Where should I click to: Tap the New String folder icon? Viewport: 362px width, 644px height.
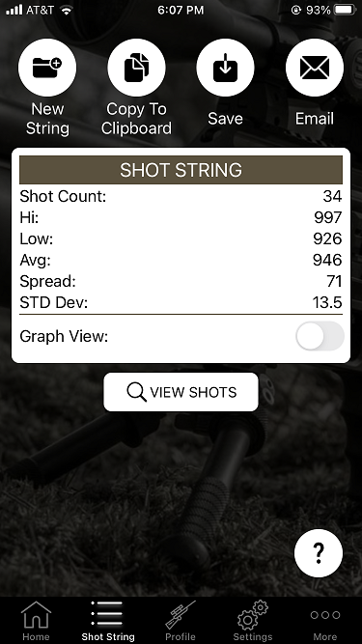(47, 68)
